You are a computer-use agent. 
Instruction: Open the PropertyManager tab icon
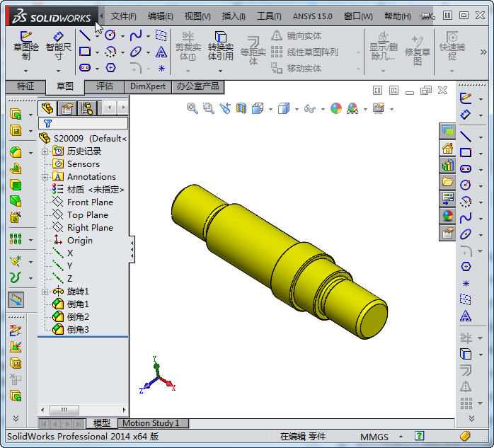[67, 108]
